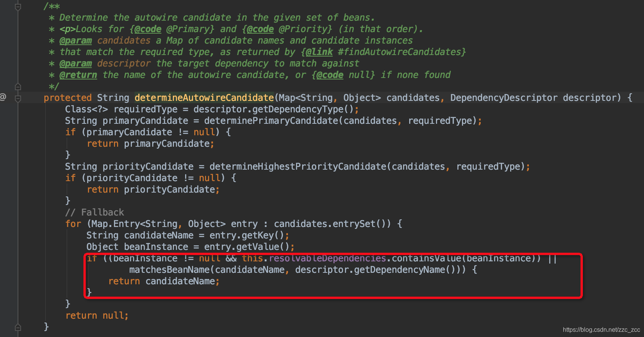Click the @ gutter icon beside the method signature
The image size is (644, 337).
(3, 97)
